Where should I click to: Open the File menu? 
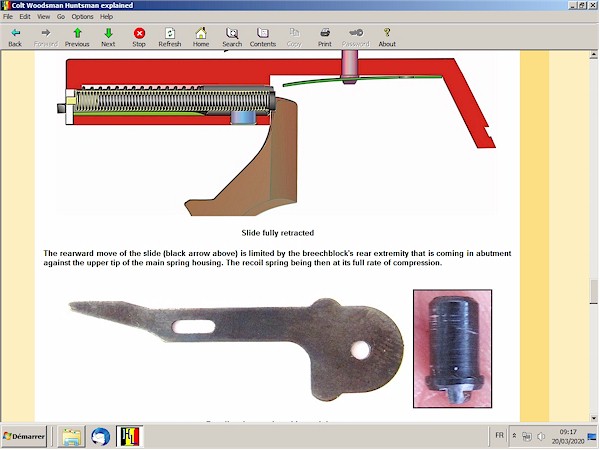pos(8,16)
